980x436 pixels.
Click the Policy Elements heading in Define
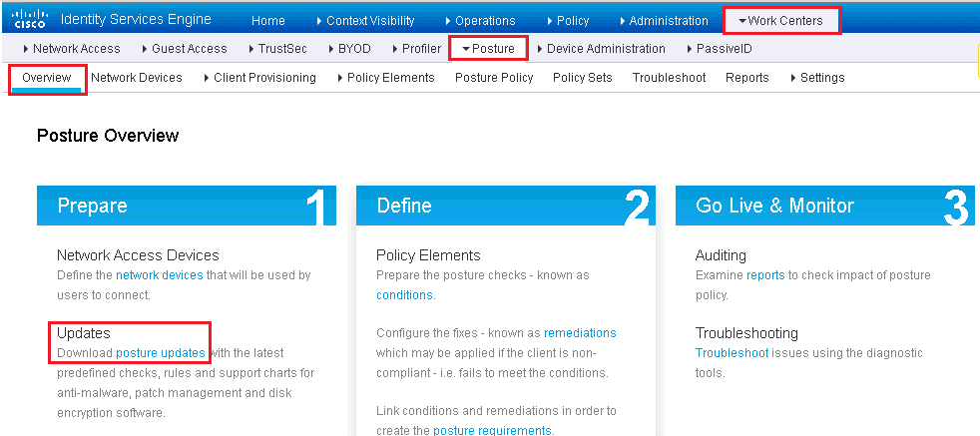click(x=428, y=254)
